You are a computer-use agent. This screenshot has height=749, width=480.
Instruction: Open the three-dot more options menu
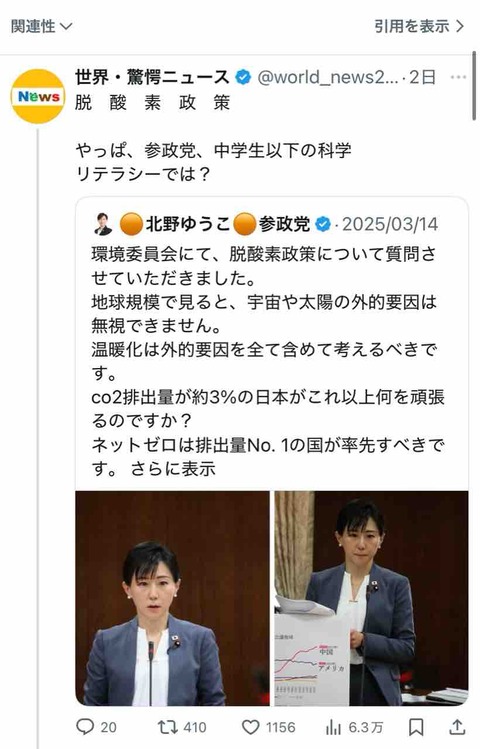(x=458, y=77)
